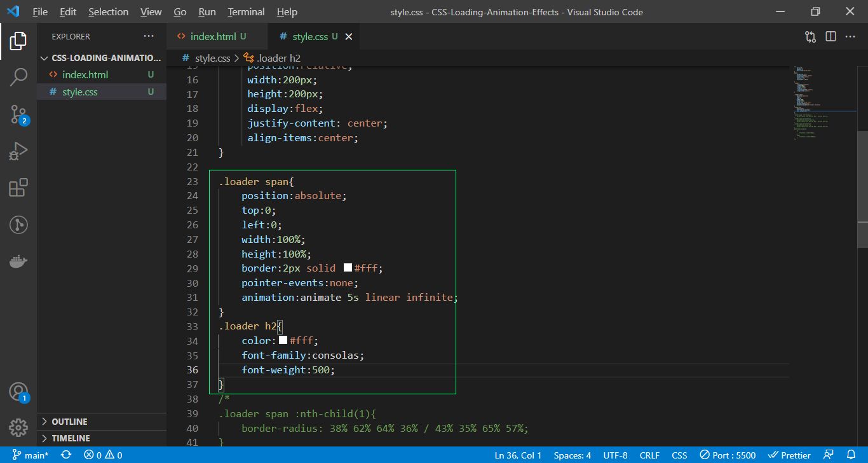Screen dimensions: 868x463
Task: Expand the TIMELINE panel
Action: pyautogui.click(x=102, y=438)
